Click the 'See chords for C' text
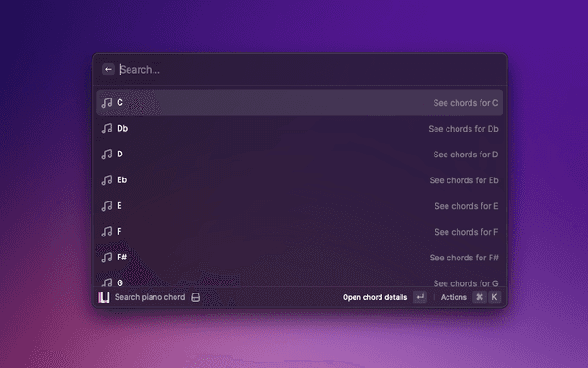The image size is (588, 368). coord(465,103)
